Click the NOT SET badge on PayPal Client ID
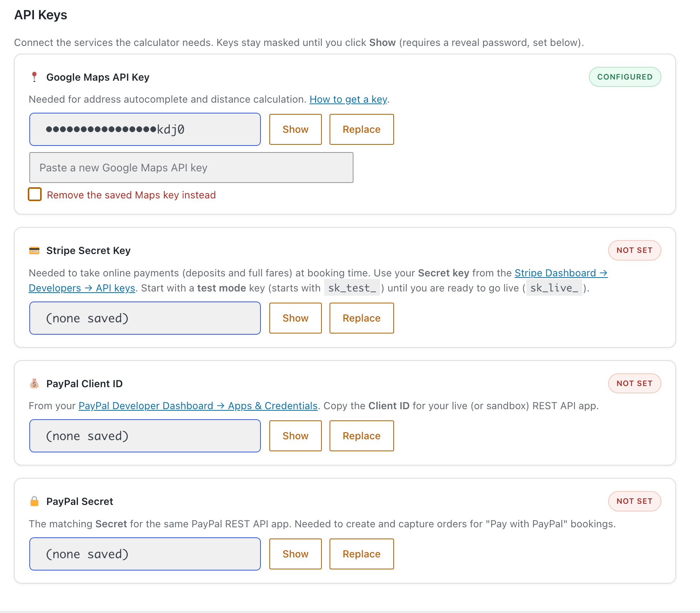700x613 pixels. coord(634,383)
